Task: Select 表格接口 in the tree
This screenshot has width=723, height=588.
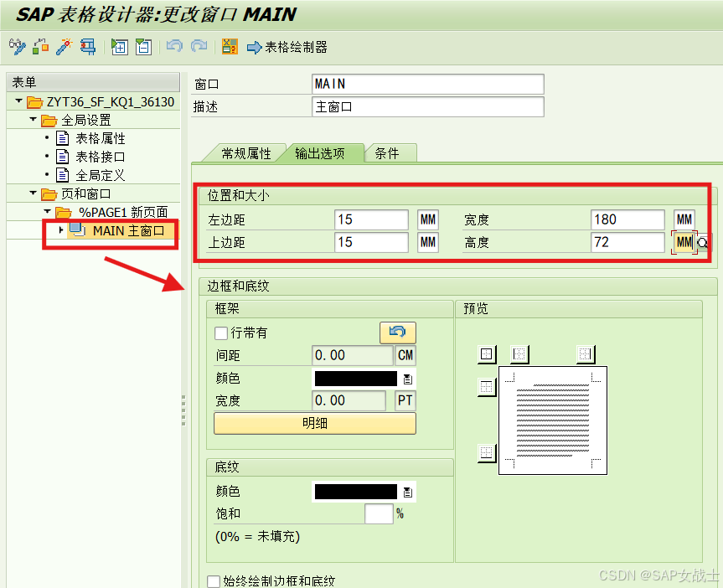Action: point(100,157)
